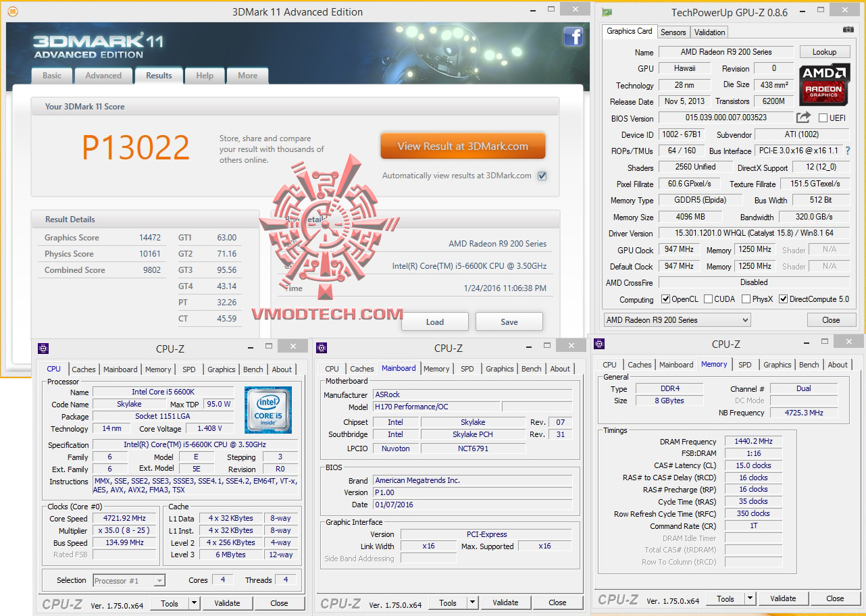Click the title bar icon of the CPU-Z Memory window
This screenshot has width=866, height=616.
point(599,344)
